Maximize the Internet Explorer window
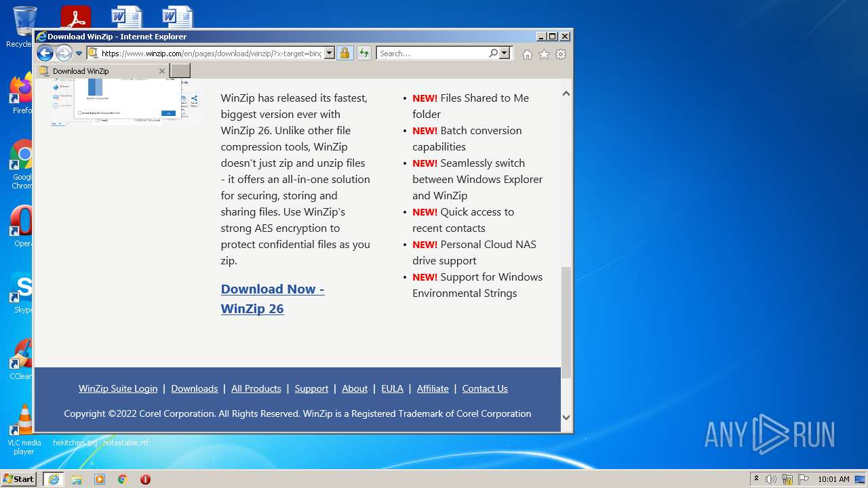The width and height of the screenshot is (868, 488). click(552, 37)
